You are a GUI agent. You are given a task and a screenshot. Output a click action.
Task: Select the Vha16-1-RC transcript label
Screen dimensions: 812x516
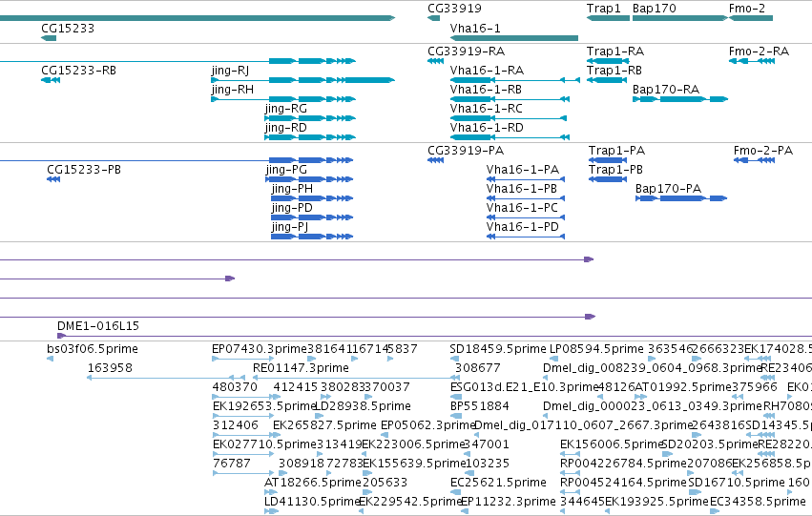click(487, 109)
